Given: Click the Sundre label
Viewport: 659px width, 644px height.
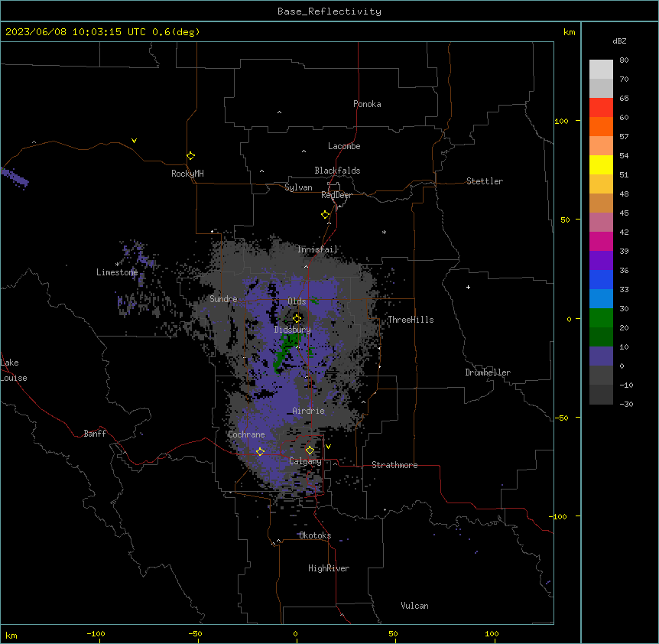Looking at the screenshot, I should pyautogui.click(x=223, y=299).
